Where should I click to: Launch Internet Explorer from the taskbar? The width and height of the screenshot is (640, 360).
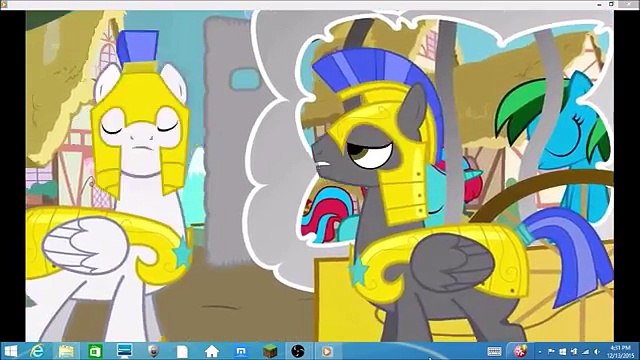point(38,351)
